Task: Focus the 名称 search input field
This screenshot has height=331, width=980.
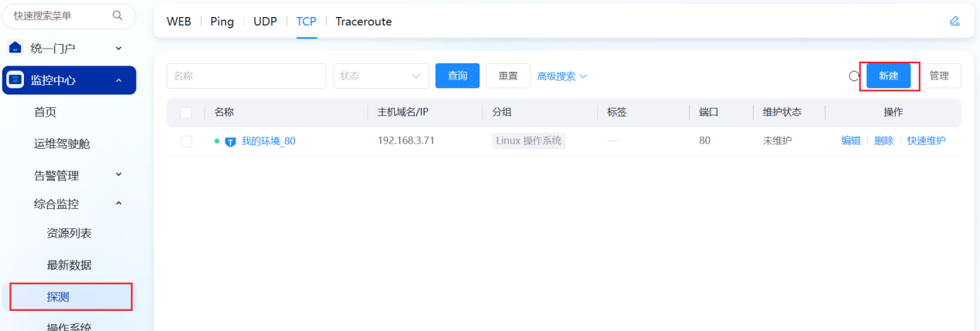Action: point(246,76)
